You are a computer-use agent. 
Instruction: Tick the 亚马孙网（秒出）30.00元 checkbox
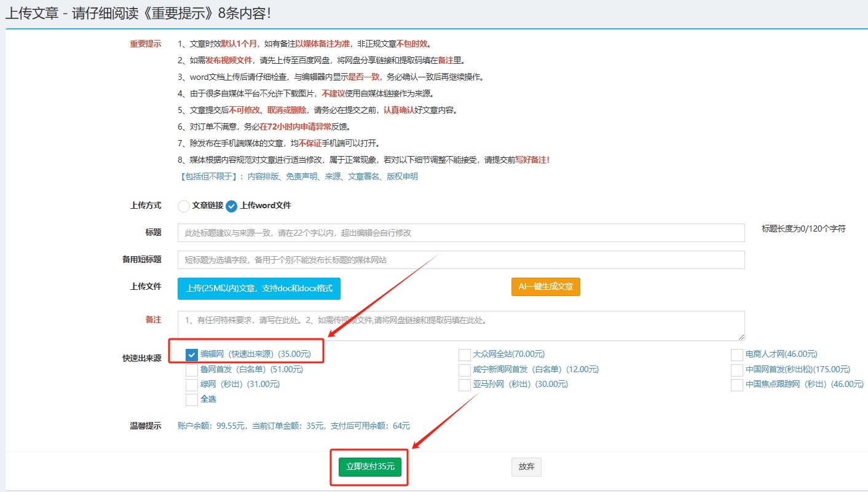pos(465,385)
